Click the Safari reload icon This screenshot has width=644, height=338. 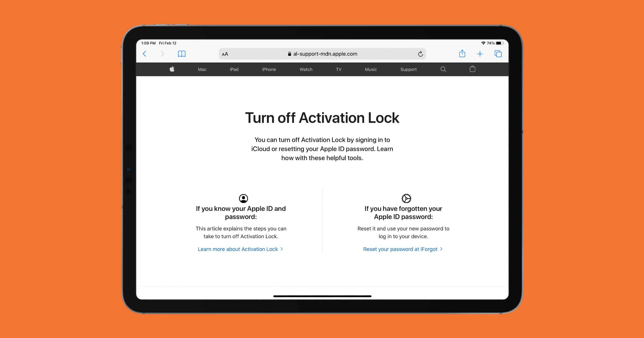point(420,54)
